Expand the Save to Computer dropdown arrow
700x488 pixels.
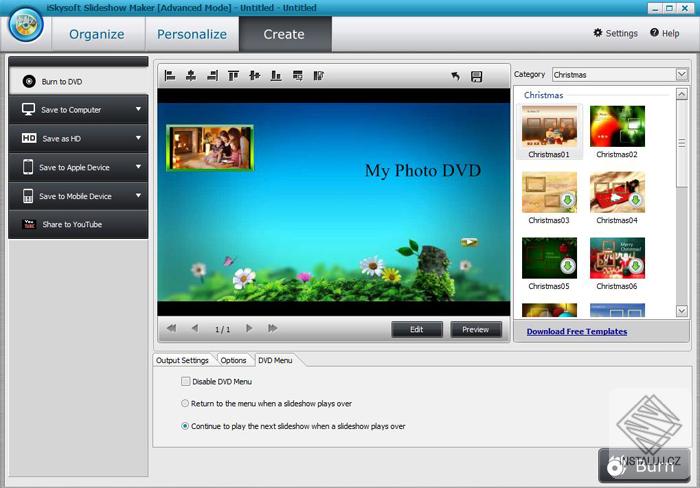tap(138, 109)
